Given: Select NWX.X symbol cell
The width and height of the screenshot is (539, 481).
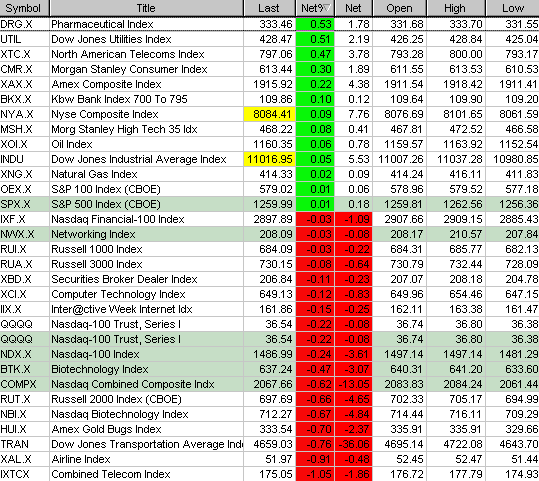Looking at the screenshot, I should click(24, 234).
